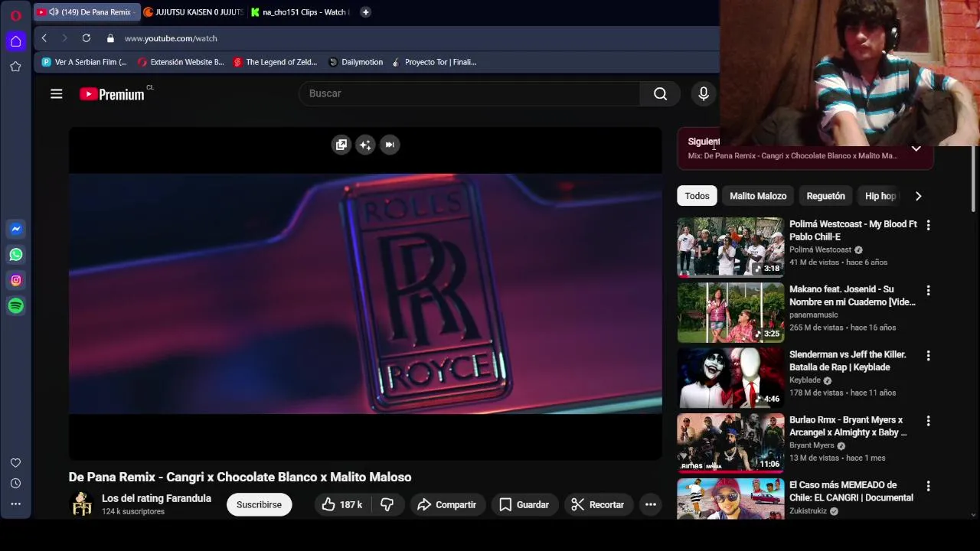Click Polimá Westcoast channel name
The width and height of the screenshot is (980, 551).
click(x=820, y=249)
